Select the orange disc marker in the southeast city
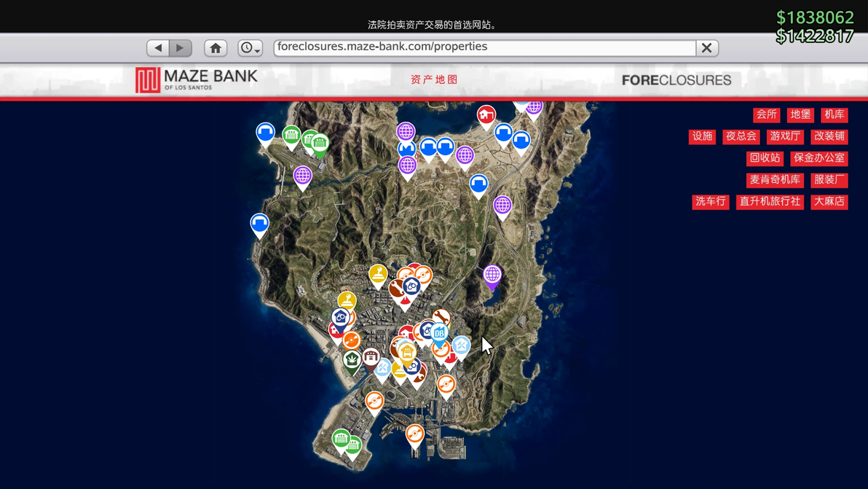Viewport: 868px width, 489px height. pos(446,384)
